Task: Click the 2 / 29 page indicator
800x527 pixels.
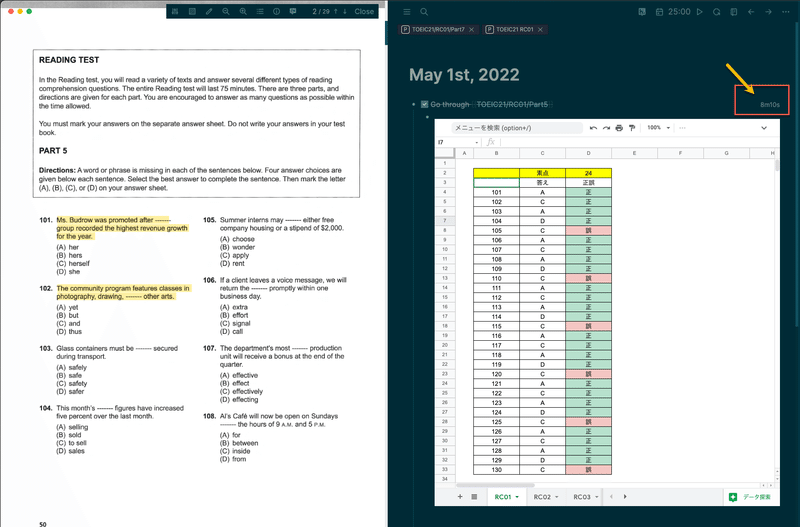Action: pyautogui.click(x=320, y=11)
